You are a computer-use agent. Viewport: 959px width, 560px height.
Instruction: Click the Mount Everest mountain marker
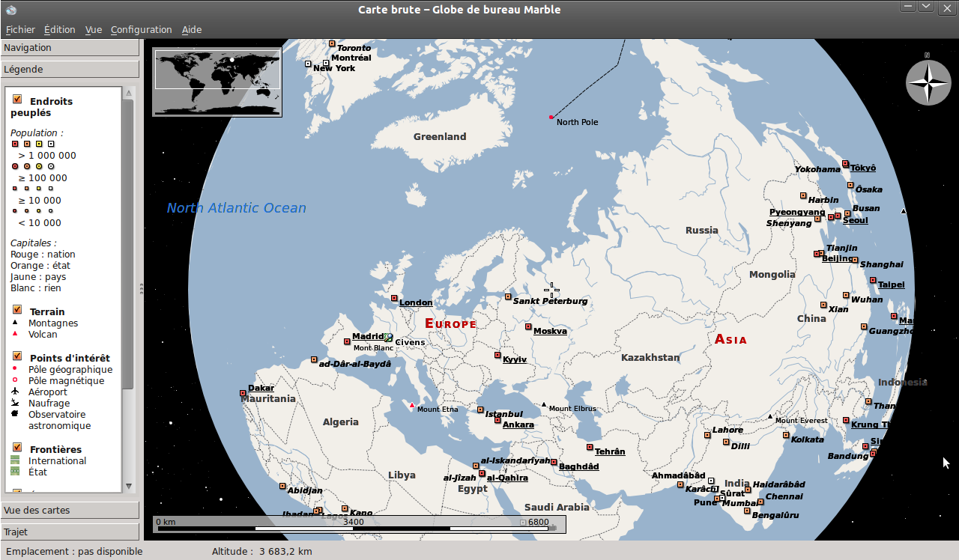pyautogui.click(x=769, y=416)
